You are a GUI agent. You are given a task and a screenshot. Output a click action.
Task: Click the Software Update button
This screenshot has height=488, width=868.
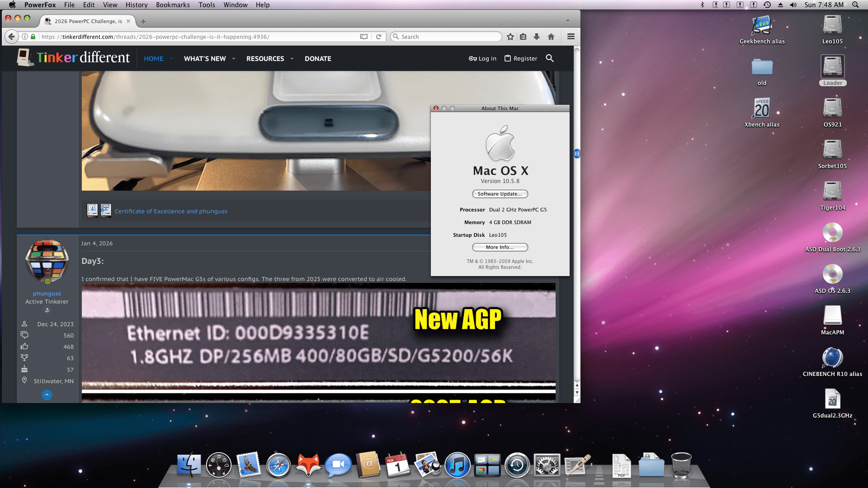point(500,194)
